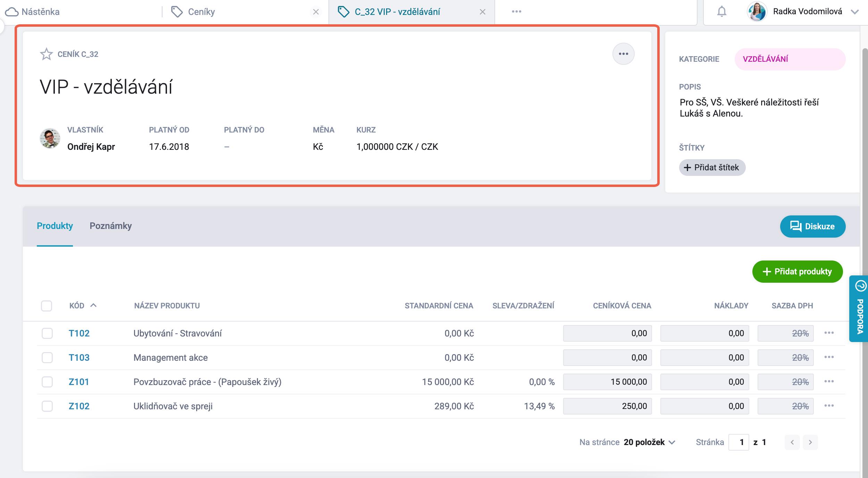Open the Diskuze discussion button

(812, 226)
